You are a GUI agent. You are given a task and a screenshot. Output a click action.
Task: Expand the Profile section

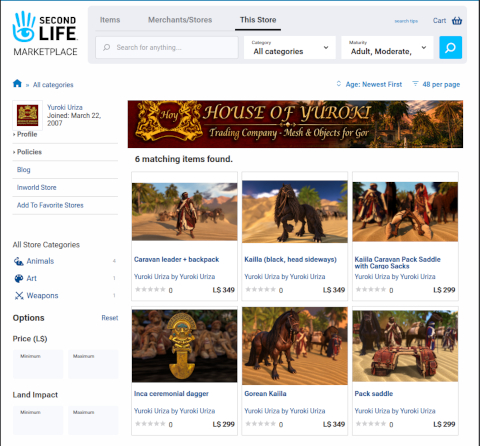(26, 134)
